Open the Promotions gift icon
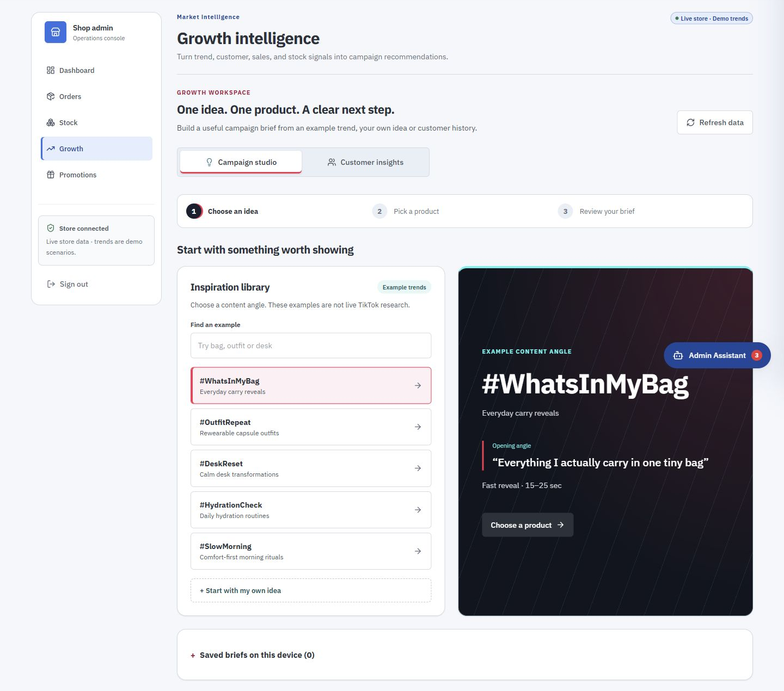 [51, 175]
